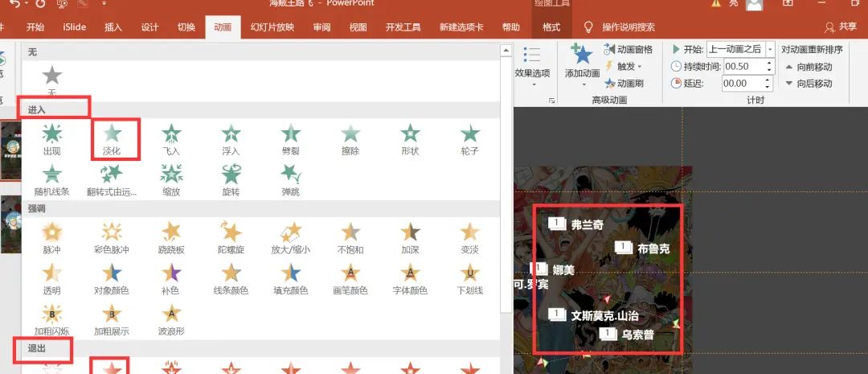Image resolution: width=868 pixels, height=374 pixels.
Task: Open the 切换 transitions tab
Action: click(186, 27)
